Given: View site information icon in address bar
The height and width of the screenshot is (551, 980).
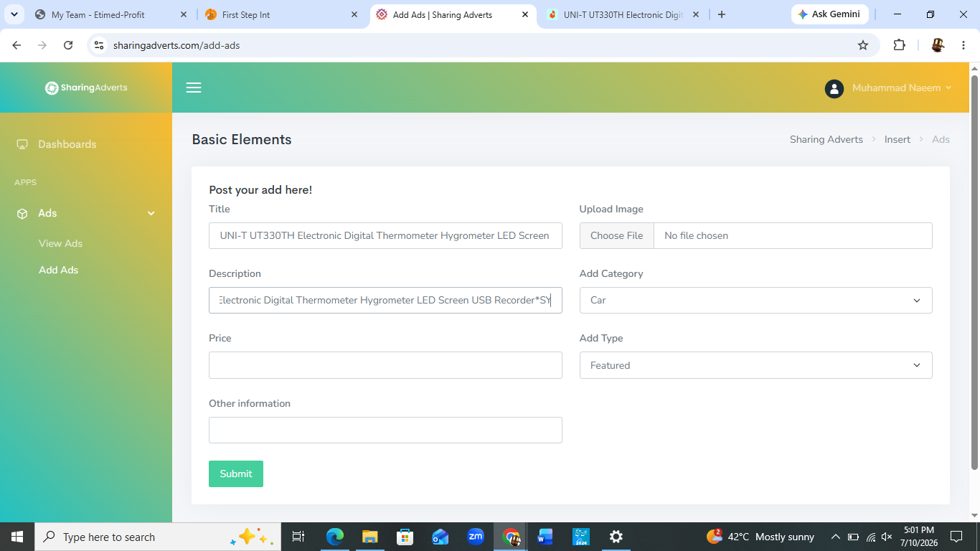Looking at the screenshot, I should (x=99, y=45).
